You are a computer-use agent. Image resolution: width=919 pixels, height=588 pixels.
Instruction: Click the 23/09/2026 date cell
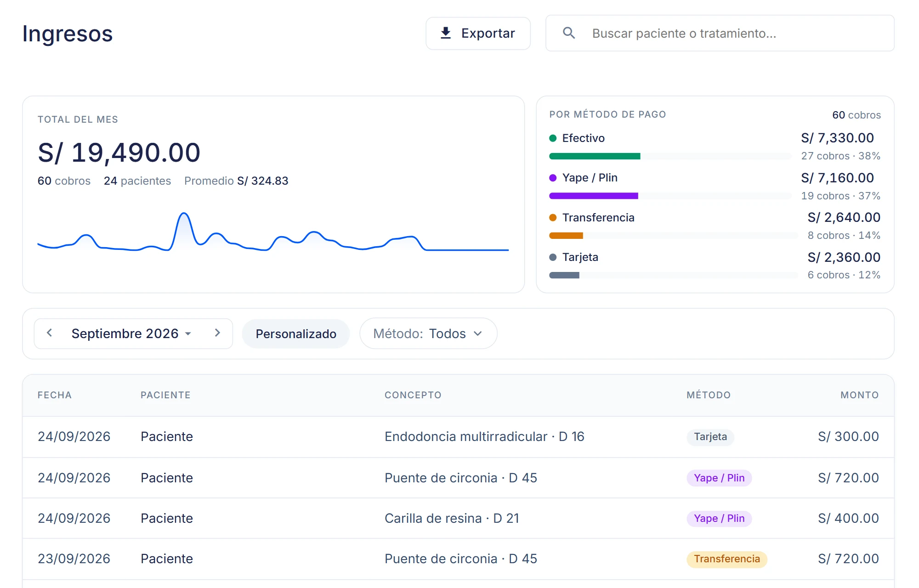(74, 559)
